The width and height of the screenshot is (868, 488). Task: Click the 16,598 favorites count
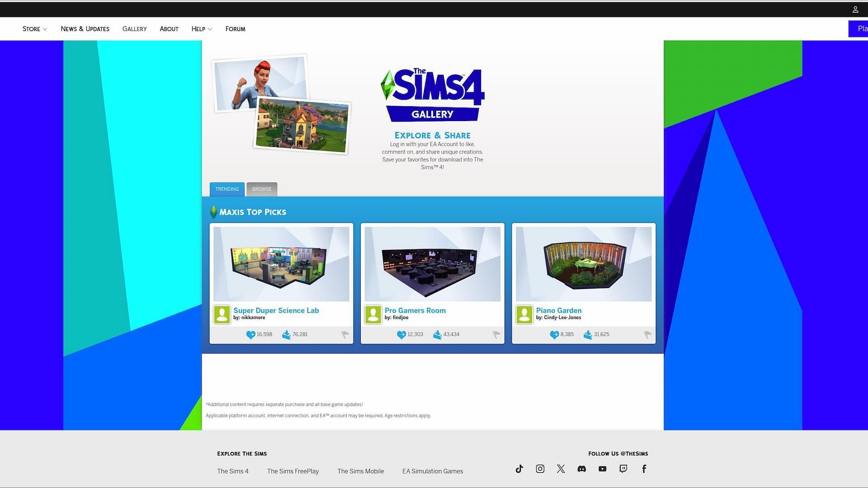[264, 335]
